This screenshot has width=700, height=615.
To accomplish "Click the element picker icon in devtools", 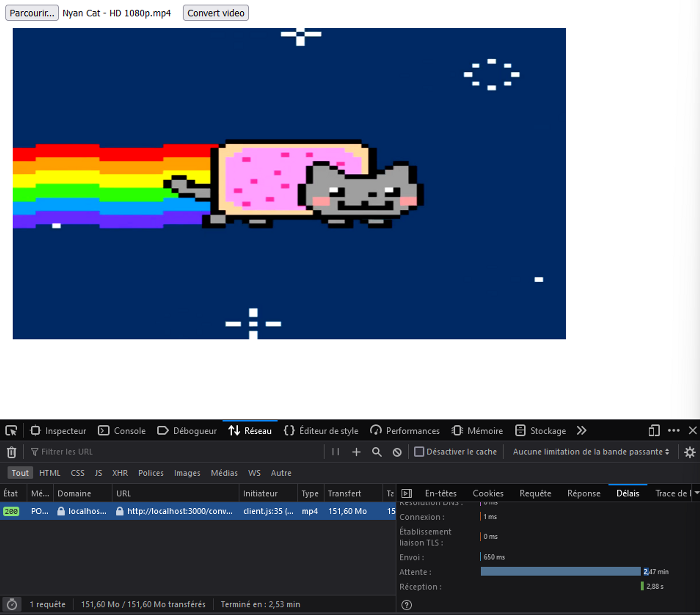I will [11, 431].
